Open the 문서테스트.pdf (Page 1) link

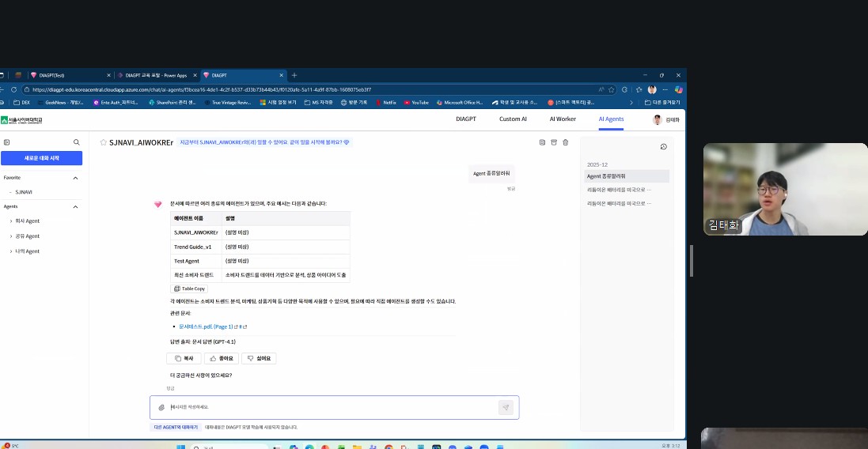click(206, 326)
